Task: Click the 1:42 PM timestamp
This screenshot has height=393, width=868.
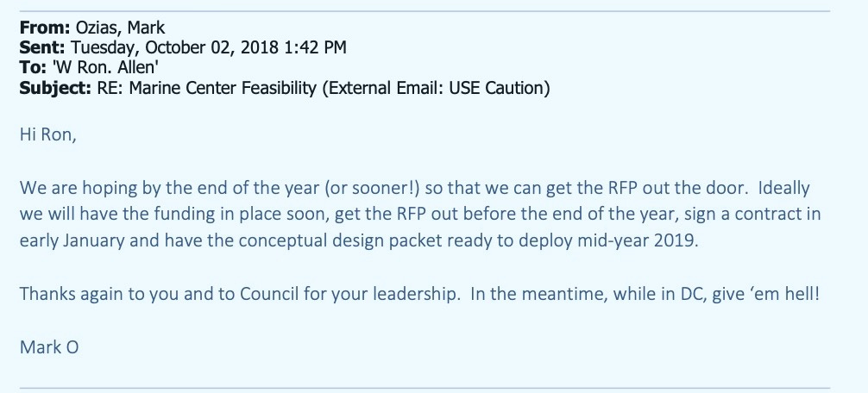Action: coord(316,47)
